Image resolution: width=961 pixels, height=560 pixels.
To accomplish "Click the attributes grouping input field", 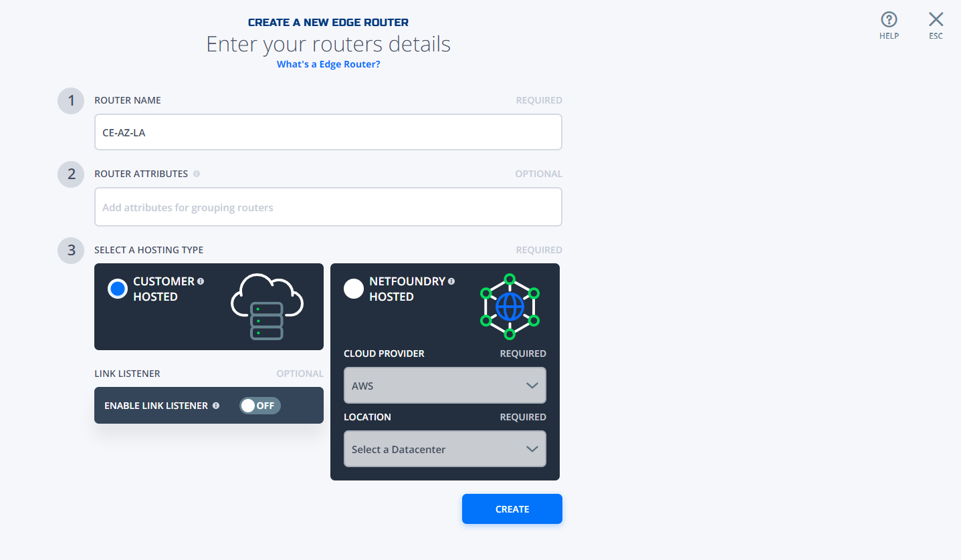I will [328, 206].
